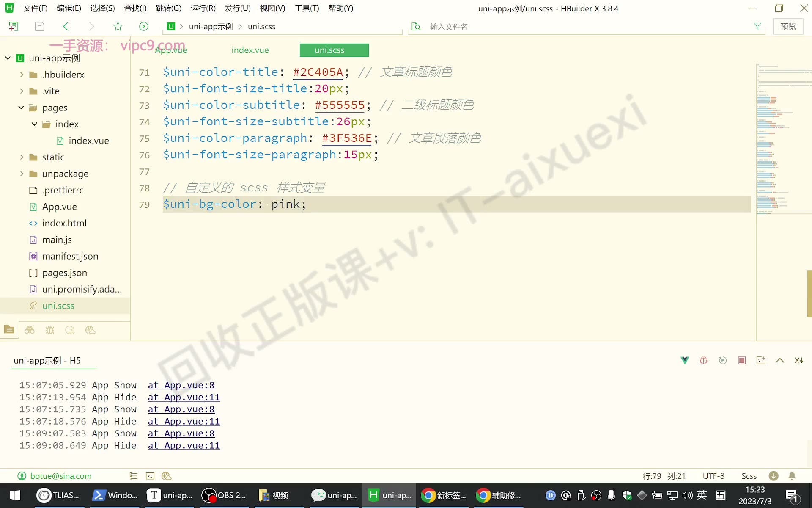Expand the static folder
Image resolution: width=812 pixels, height=508 pixels.
22,157
